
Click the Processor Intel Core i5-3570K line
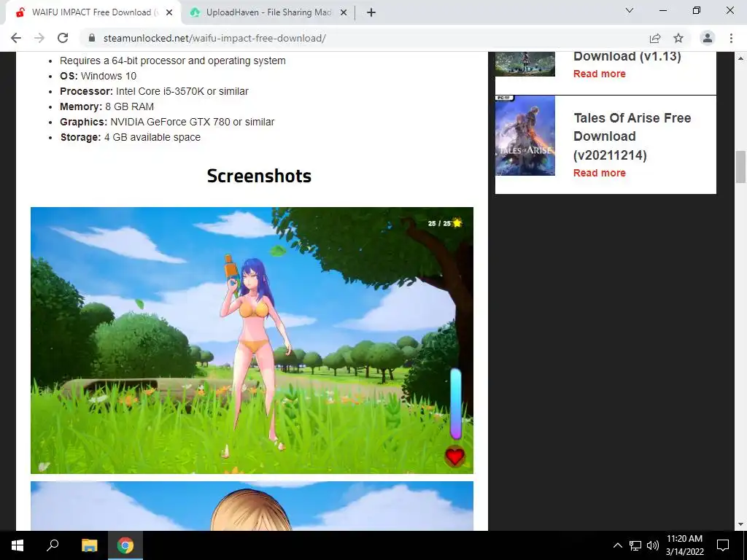(x=154, y=91)
